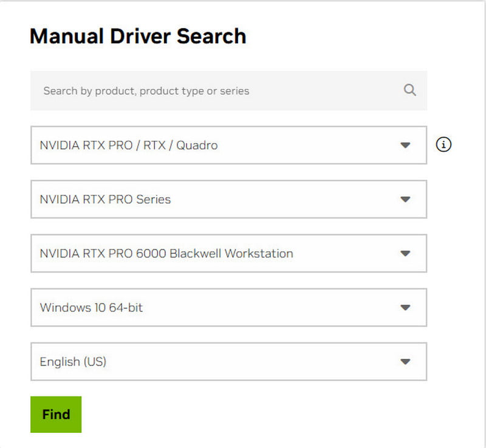Expand the NVIDIA RTX PRO Series dropdown
Image resolution: width=486 pixels, height=448 pixels.
[228, 199]
